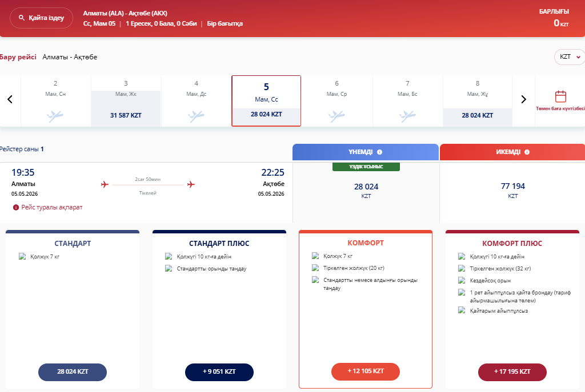Select Комфорт Плюс fare +17 195 KZT
This screenshot has height=392, width=585.
(x=512, y=371)
